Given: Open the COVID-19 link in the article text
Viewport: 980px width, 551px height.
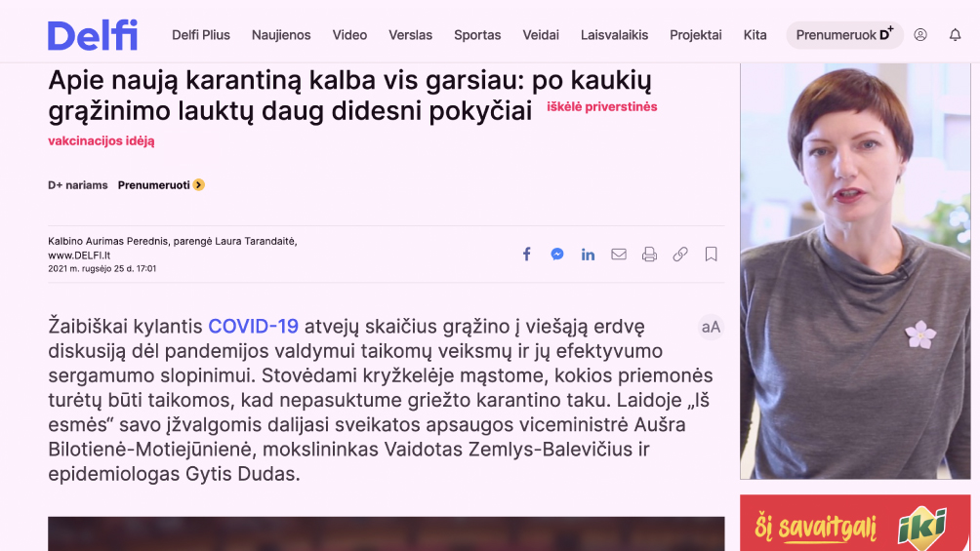Looking at the screenshot, I should [x=253, y=326].
